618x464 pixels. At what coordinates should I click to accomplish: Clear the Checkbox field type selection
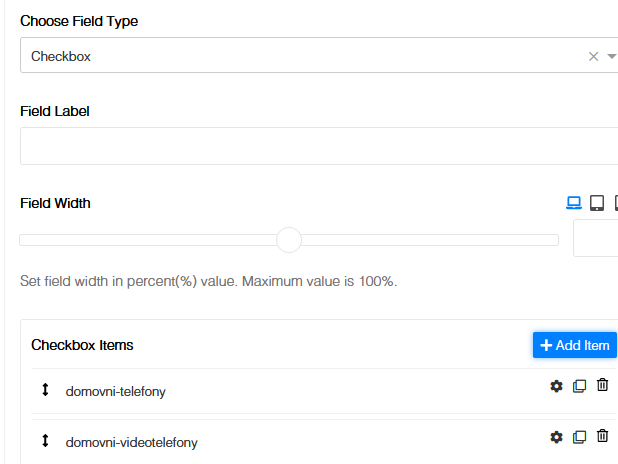593,57
